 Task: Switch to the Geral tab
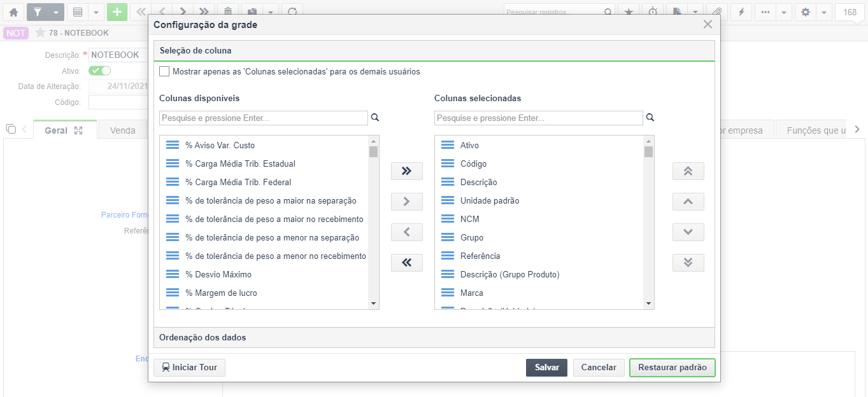click(x=64, y=130)
